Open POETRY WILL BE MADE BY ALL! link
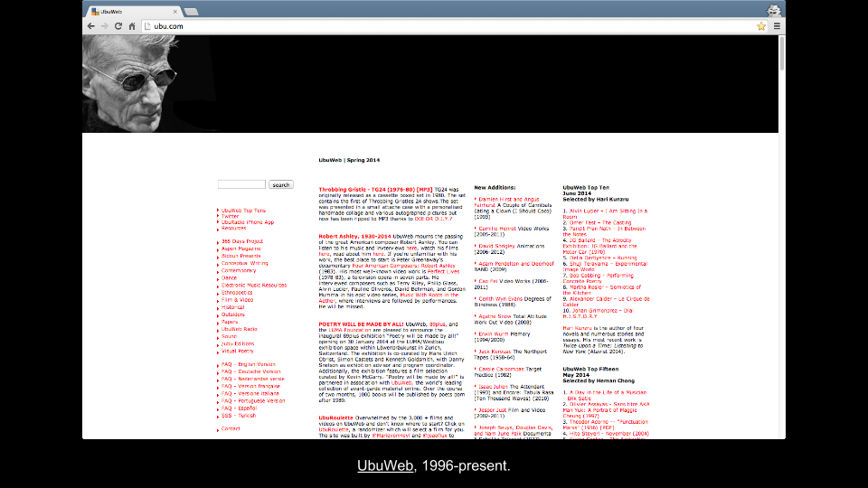Image resolution: width=868 pixels, height=488 pixels. click(x=361, y=324)
